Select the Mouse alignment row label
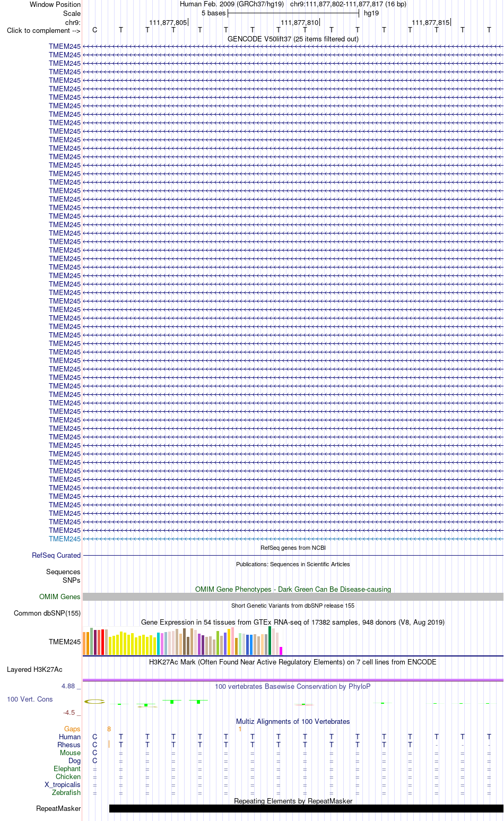The image size is (504, 821). point(71,753)
